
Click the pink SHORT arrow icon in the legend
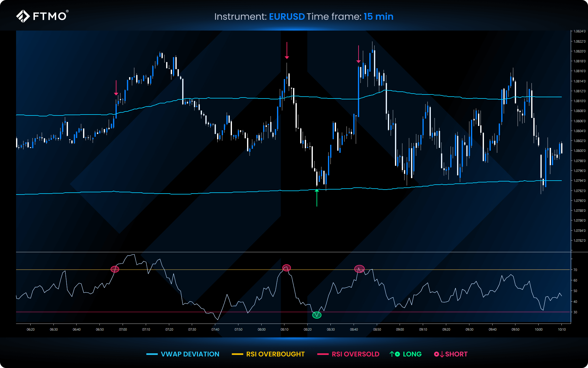[x=439, y=354]
